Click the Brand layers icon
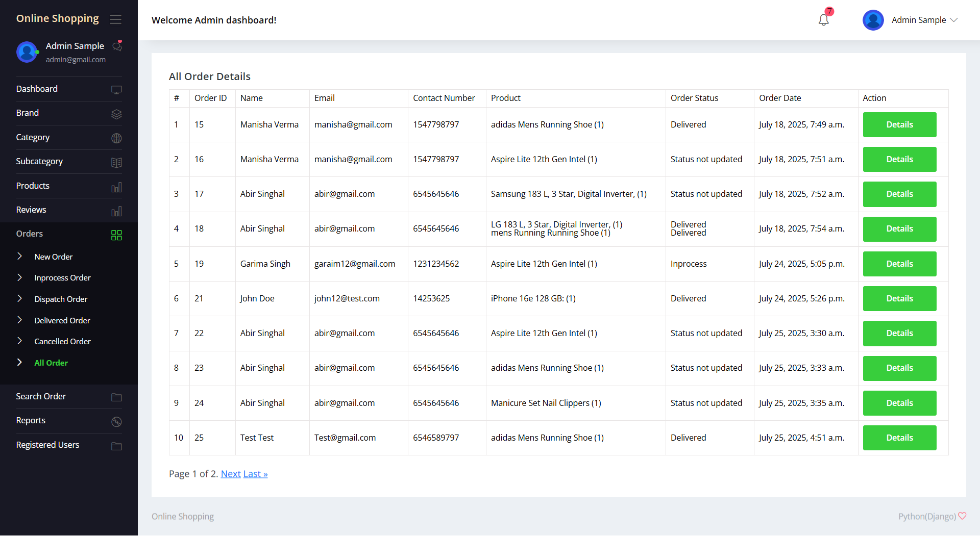This screenshot has width=980, height=536. (116, 114)
